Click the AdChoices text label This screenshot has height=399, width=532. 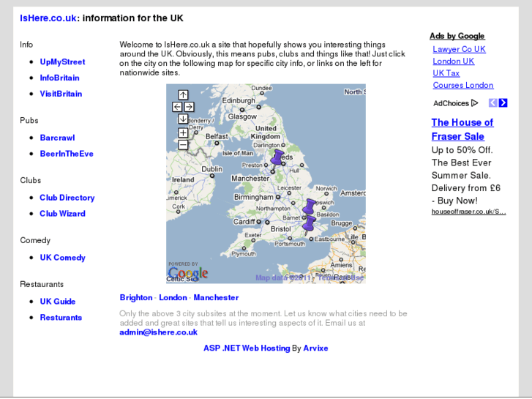pos(451,103)
